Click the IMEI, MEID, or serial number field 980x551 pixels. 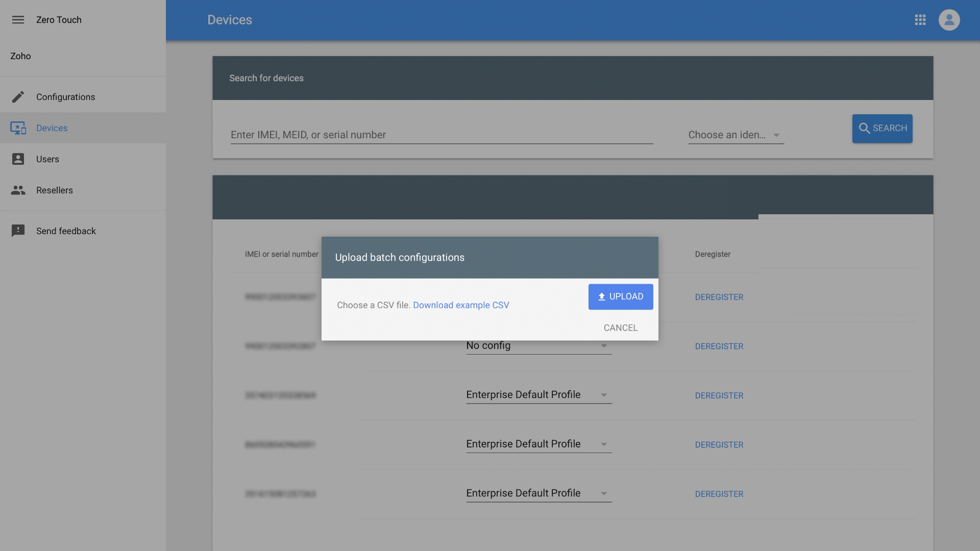442,135
